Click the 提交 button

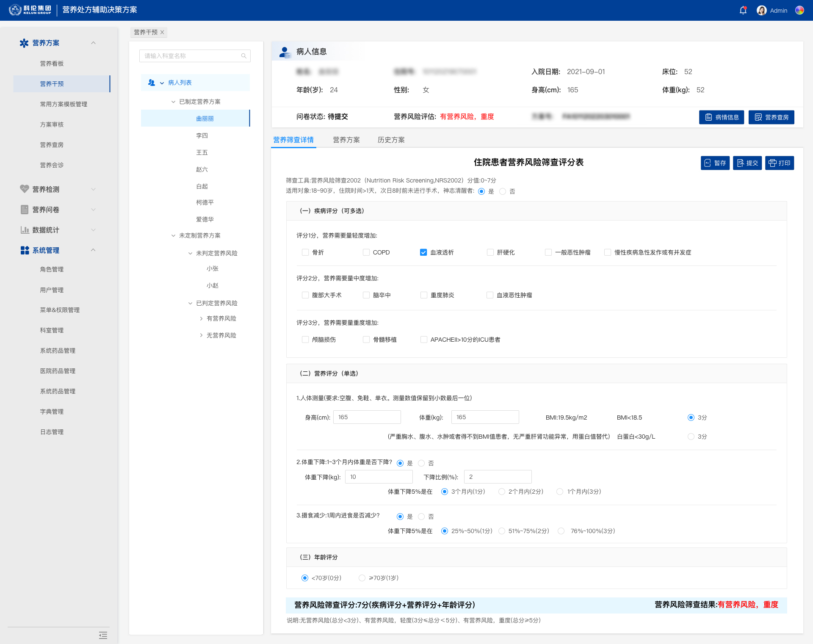pos(747,163)
